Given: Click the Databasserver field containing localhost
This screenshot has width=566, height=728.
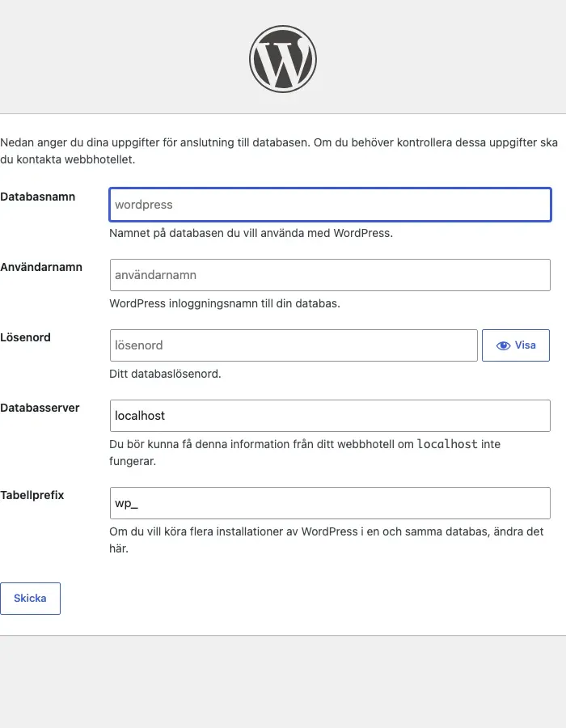Looking at the screenshot, I should coord(331,416).
